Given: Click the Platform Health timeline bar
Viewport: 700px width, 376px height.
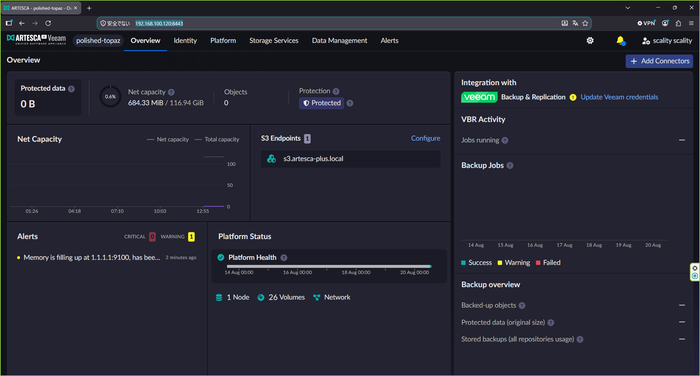Looking at the screenshot, I should tap(328, 267).
